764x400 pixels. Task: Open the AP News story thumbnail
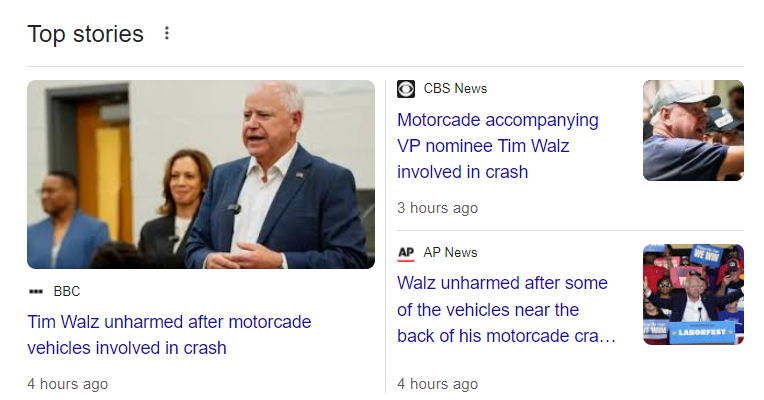pos(693,294)
